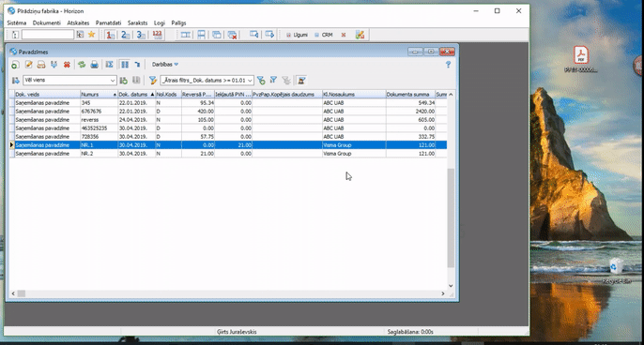
Task: Sort by the Dok. datums column header
Action: coord(137,95)
